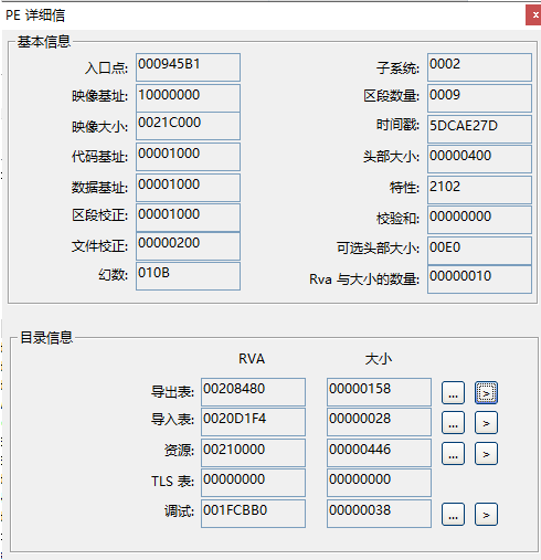Click section count field 0009
Image resolution: width=541 pixels, height=560 pixels.
click(x=480, y=98)
